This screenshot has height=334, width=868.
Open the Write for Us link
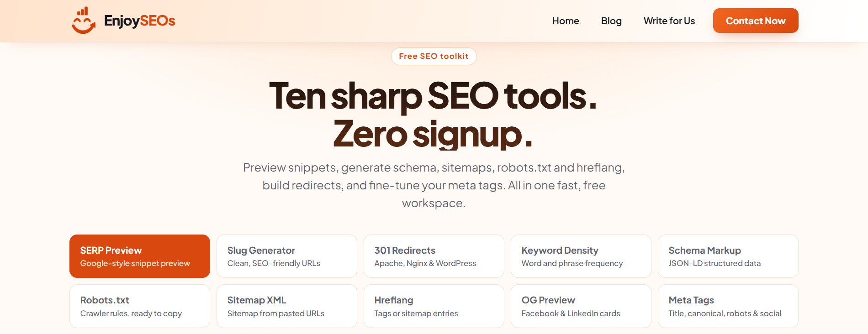669,21
